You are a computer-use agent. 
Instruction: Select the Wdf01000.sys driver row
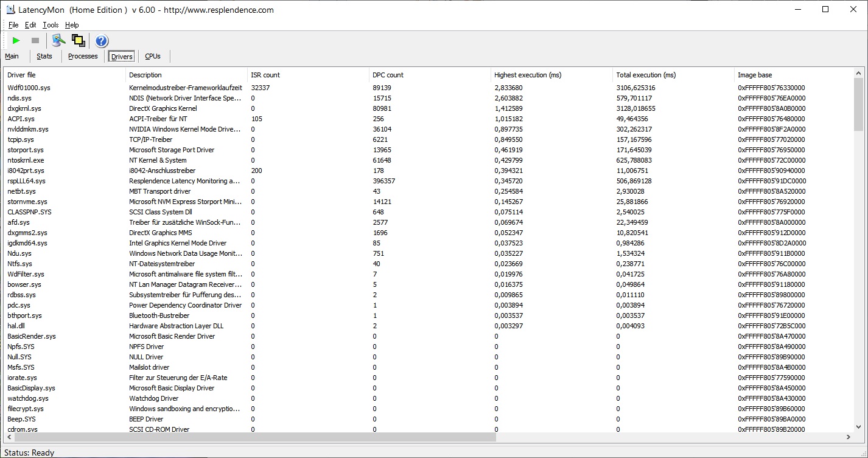429,88
